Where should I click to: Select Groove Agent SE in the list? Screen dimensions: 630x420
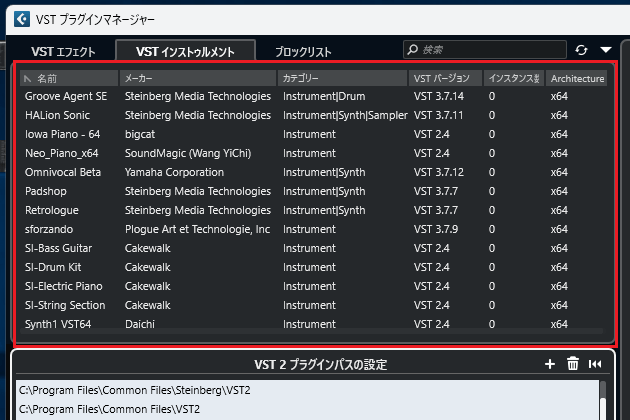pos(66,97)
